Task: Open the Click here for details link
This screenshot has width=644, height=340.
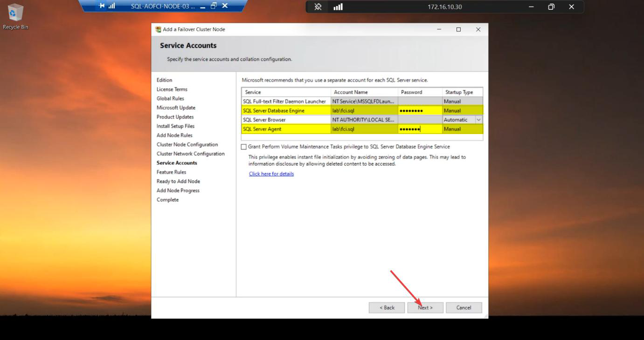Action: [x=271, y=174]
